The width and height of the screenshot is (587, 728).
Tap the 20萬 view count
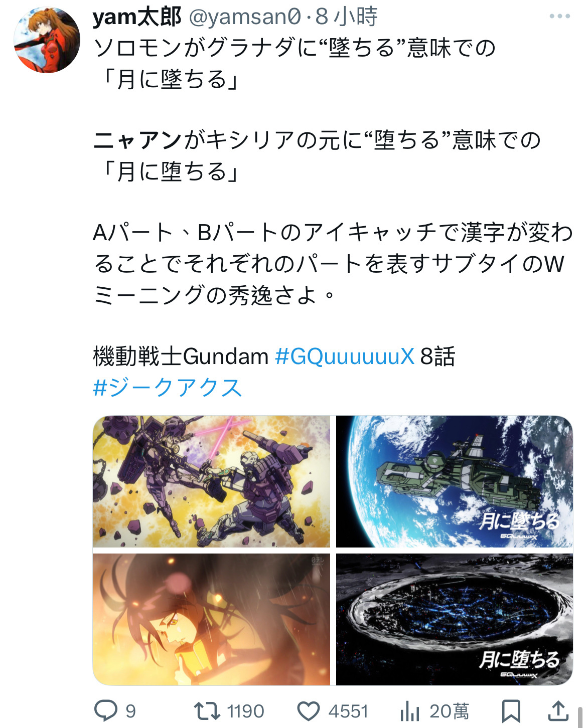449,711
